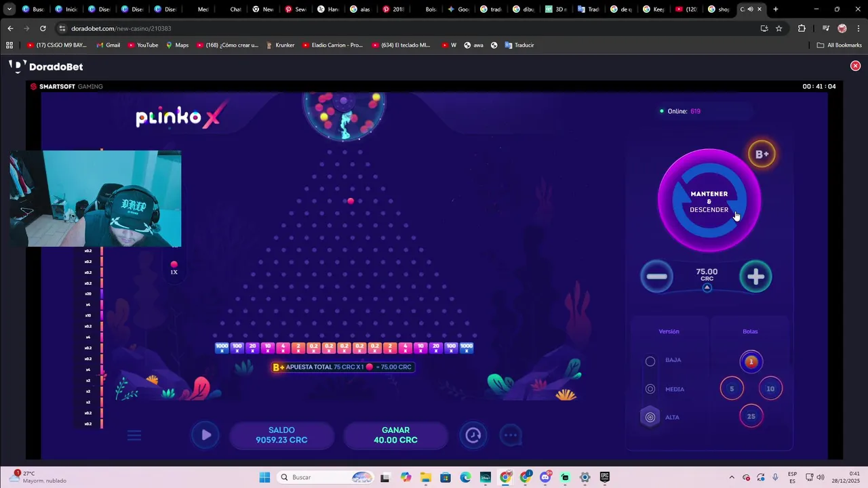Open the weather widget showing 27°C
Screen dimensions: 868x488
[x=38, y=477]
